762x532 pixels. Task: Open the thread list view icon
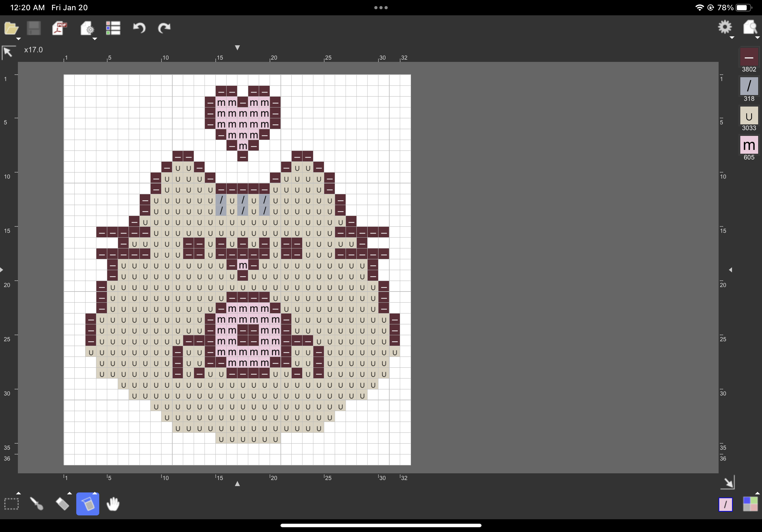pyautogui.click(x=113, y=28)
